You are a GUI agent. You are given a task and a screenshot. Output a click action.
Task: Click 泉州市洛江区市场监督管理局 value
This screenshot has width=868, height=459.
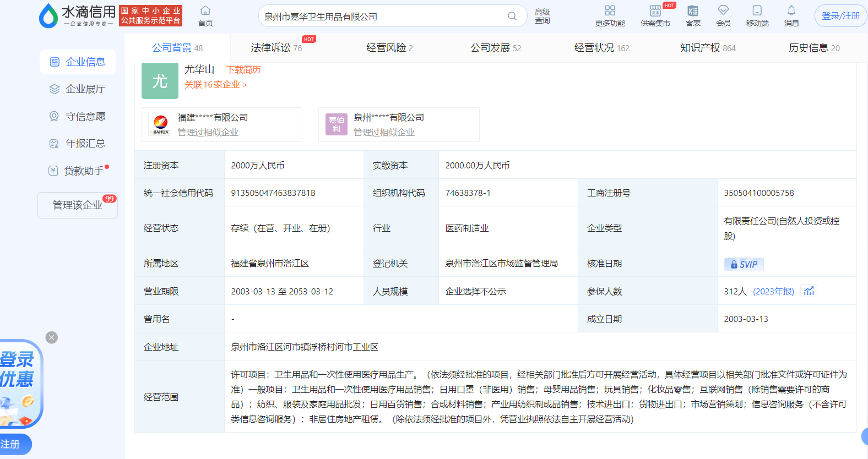click(x=501, y=263)
